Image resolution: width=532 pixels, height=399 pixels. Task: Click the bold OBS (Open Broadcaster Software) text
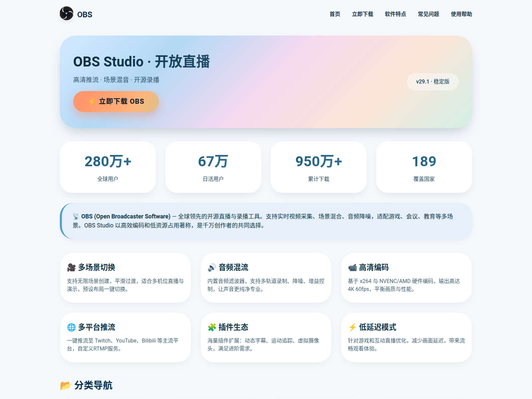pyautogui.click(x=126, y=216)
